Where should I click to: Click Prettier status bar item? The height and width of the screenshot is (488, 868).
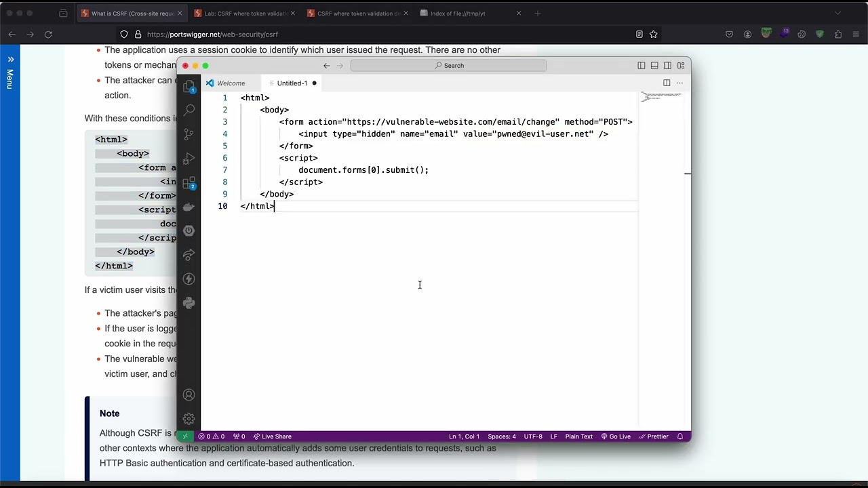[x=654, y=436]
